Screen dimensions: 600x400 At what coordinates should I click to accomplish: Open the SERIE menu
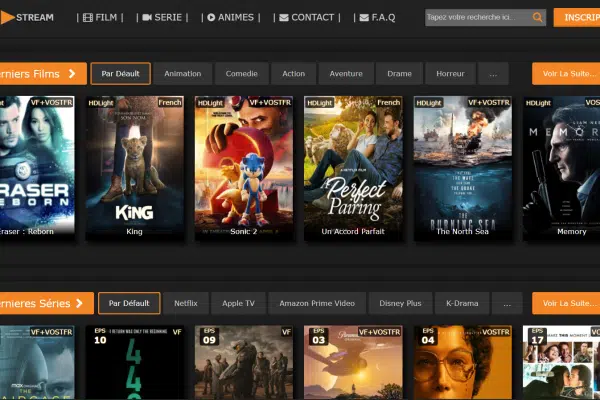[x=162, y=18]
